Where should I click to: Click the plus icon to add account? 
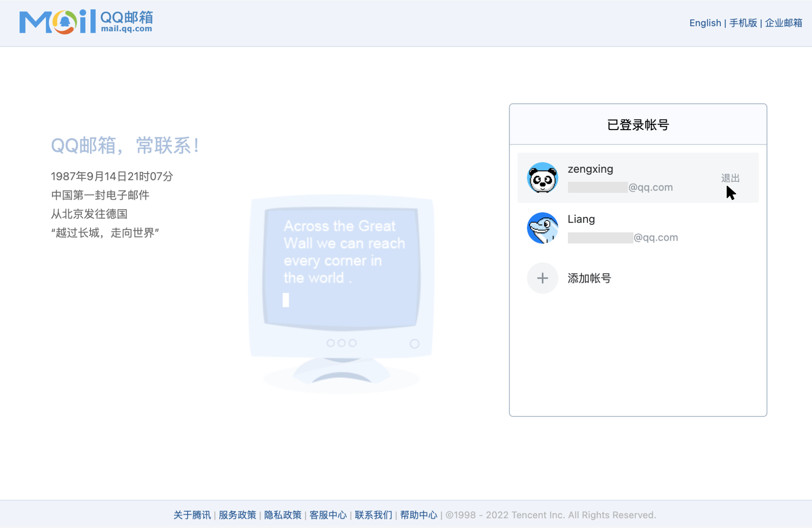click(x=542, y=278)
